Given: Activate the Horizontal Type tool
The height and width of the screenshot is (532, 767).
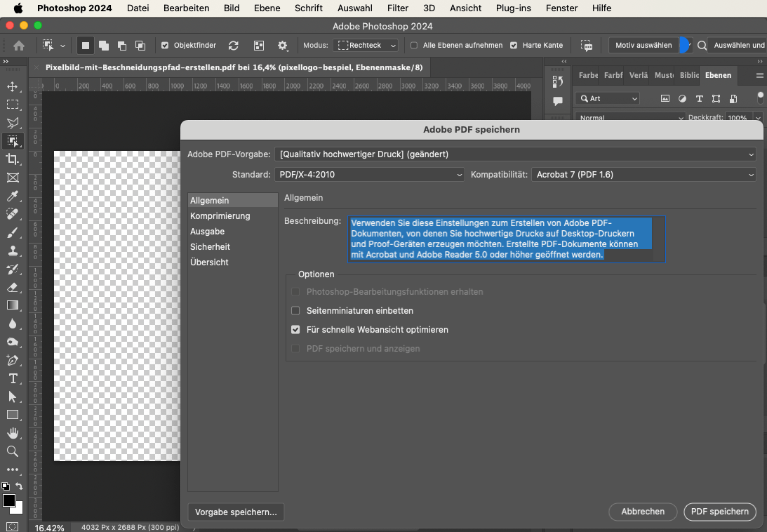Looking at the screenshot, I should pyautogui.click(x=13, y=378).
